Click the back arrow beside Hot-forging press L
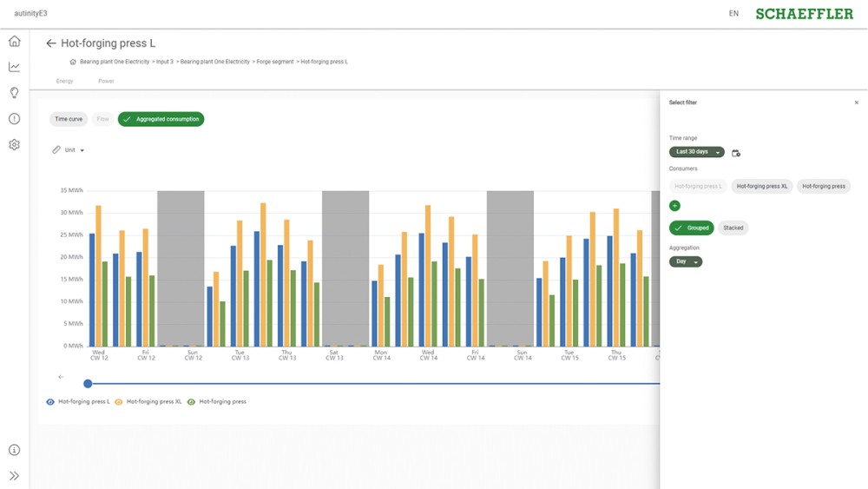 pyautogui.click(x=50, y=43)
